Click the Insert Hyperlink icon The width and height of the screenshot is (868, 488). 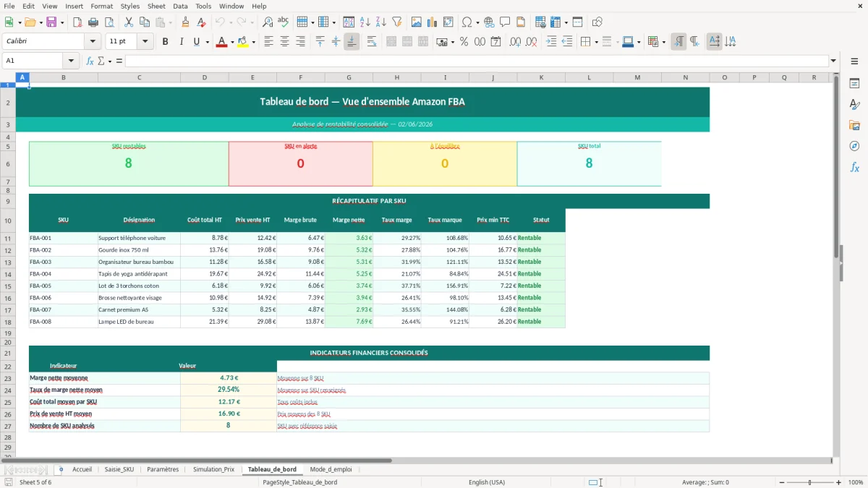[489, 22]
